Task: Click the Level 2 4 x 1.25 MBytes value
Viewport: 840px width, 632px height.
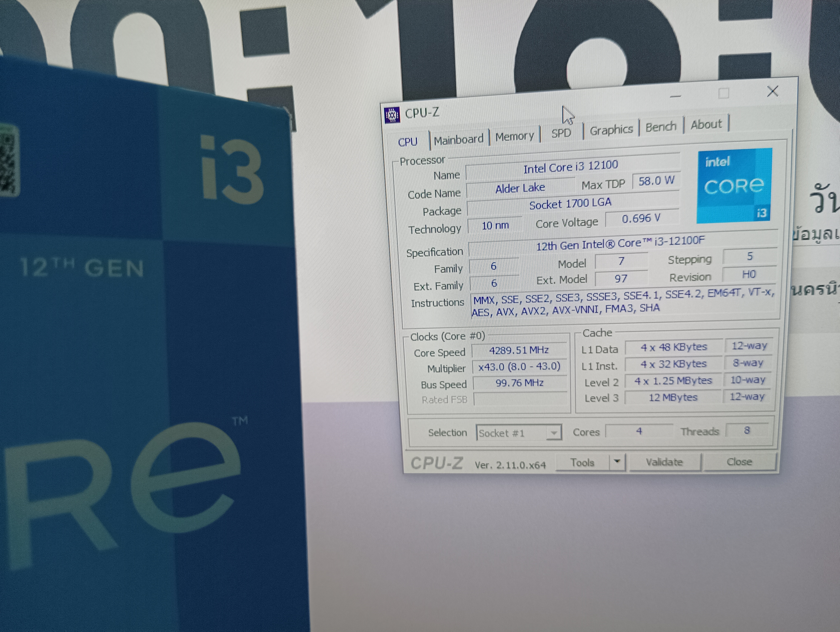Action: [673, 381]
